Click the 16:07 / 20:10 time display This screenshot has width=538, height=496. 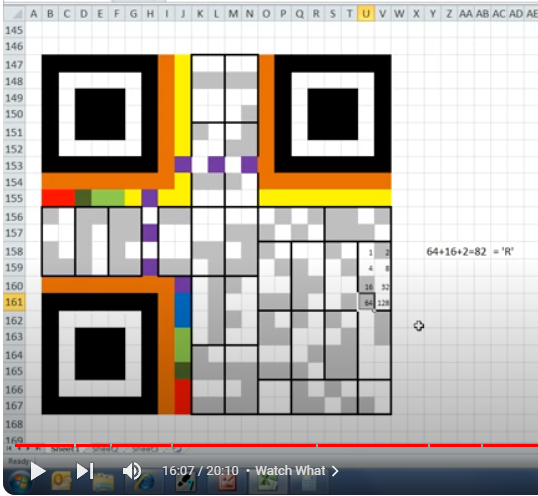click(200, 471)
